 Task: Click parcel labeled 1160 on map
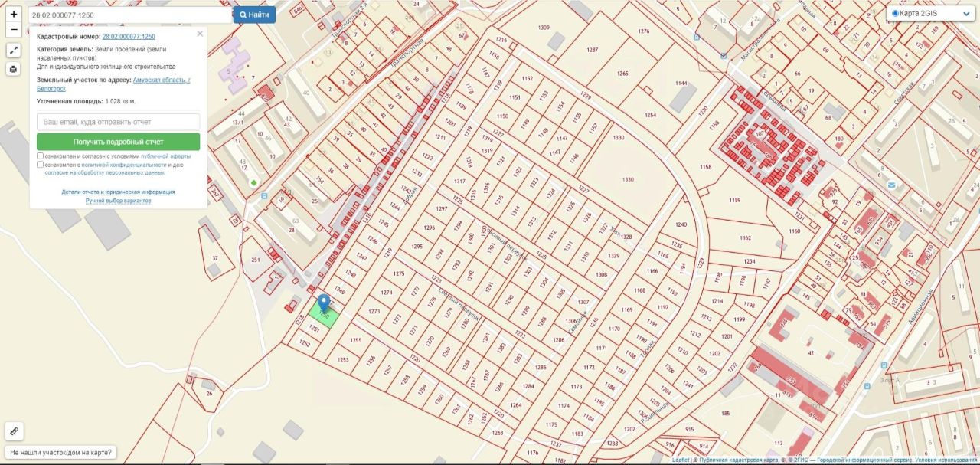click(794, 231)
